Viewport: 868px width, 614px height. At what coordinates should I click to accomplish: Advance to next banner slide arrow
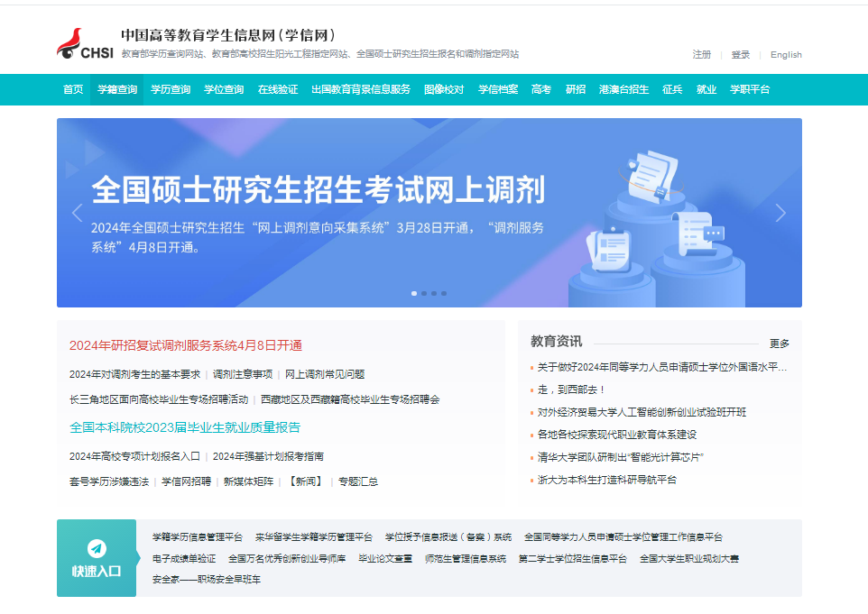780,213
